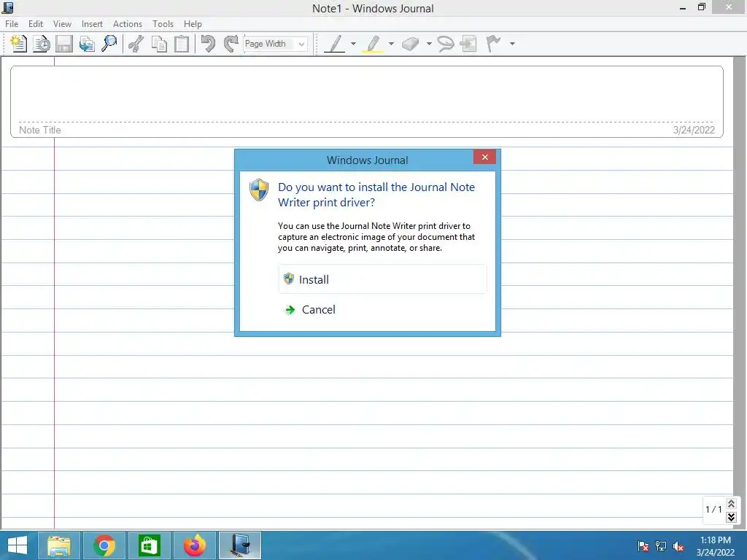
Task: Select the Highlighter tool
Action: (x=373, y=44)
